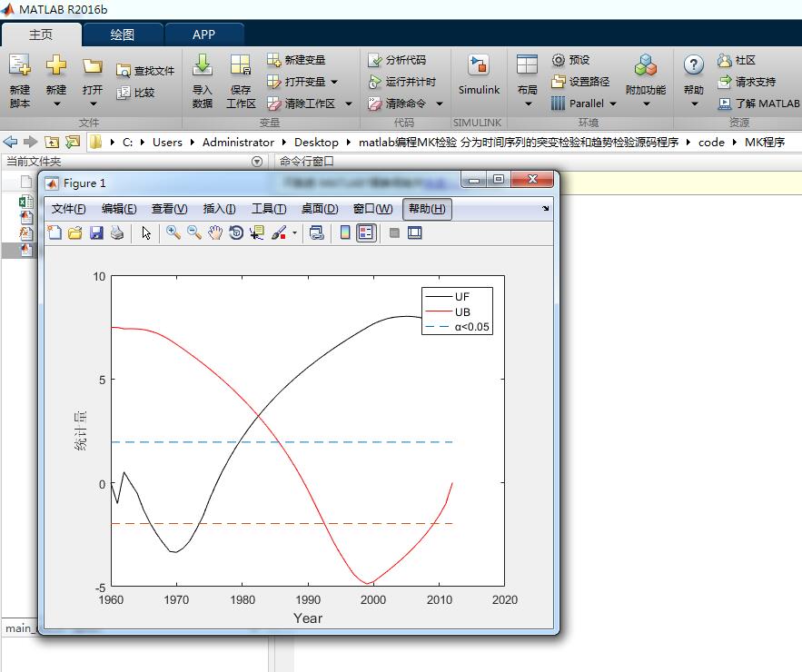Screen dimensions: 802x672
Task: Switch to APP tab
Action: [203, 35]
